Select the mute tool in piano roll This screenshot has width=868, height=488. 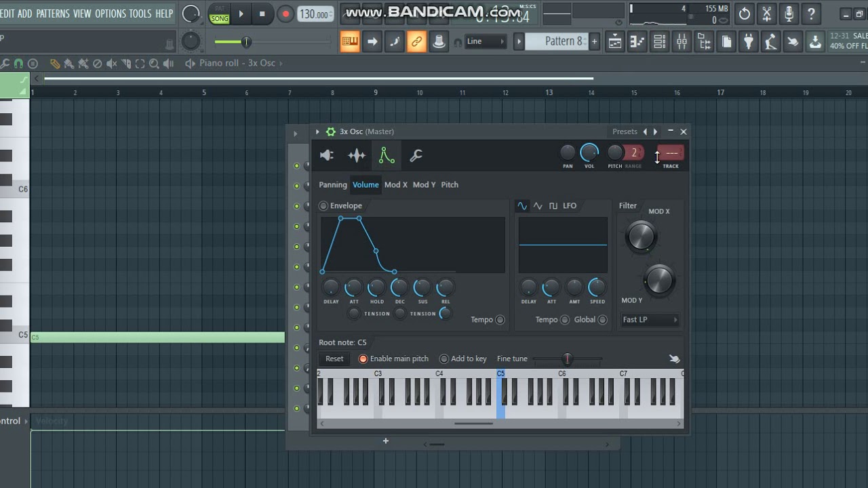[x=111, y=63]
